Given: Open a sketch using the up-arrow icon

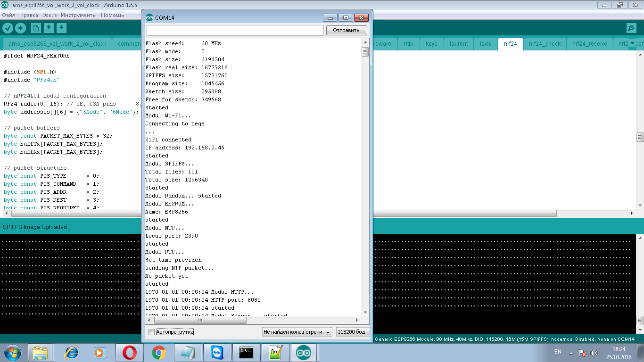Looking at the screenshot, I should [x=49, y=28].
